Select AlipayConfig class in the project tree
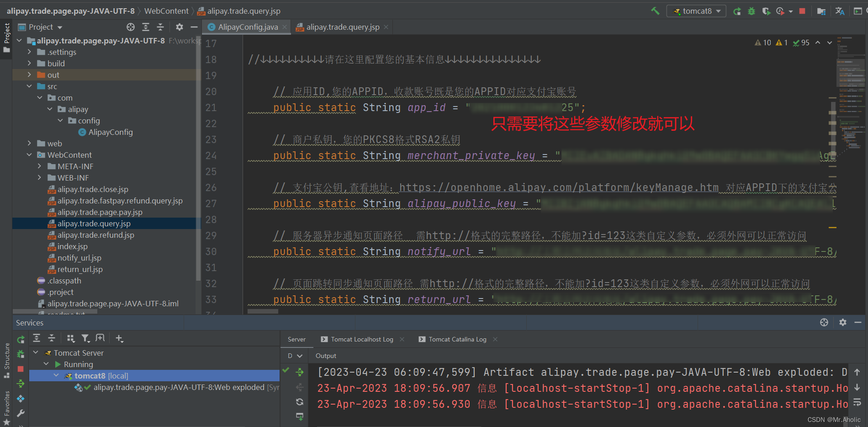Viewport: 868px width, 427px height. (x=111, y=132)
